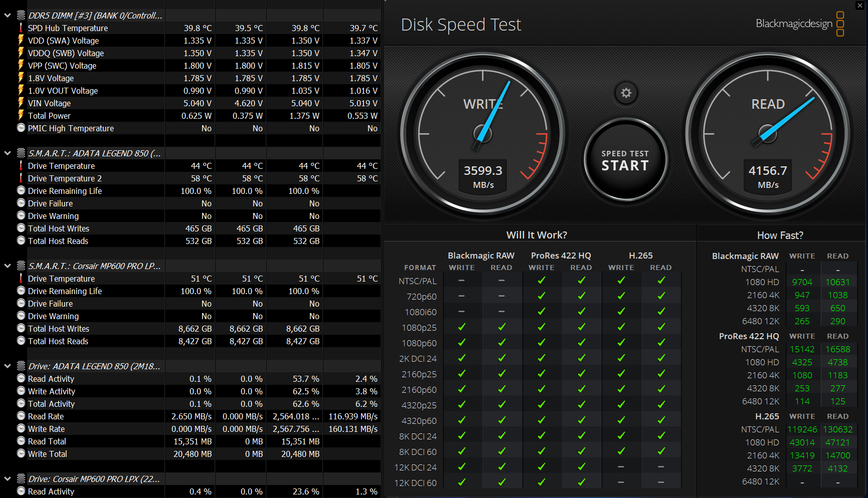Select the VIN Voltage sensor row
868x498 pixels.
tap(191, 103)
